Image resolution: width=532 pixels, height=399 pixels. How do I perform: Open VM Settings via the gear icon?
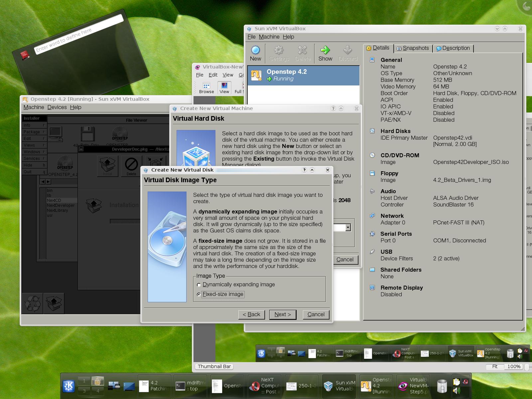279,53
